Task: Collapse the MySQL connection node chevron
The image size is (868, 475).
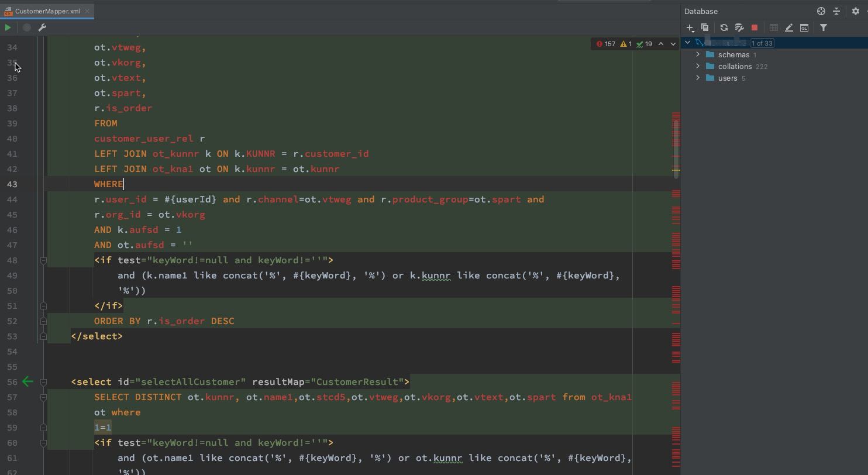Action: (x=687, y=42)
